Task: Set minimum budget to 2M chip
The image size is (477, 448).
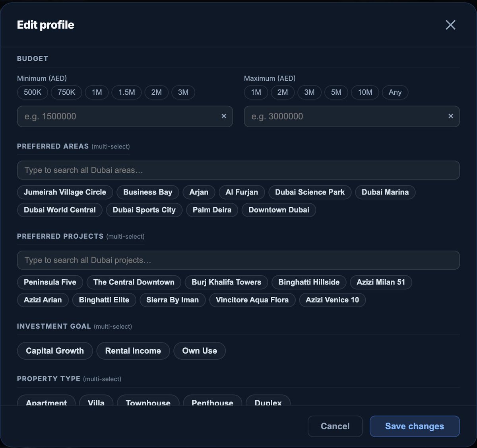Action: [x=157, y=92]
